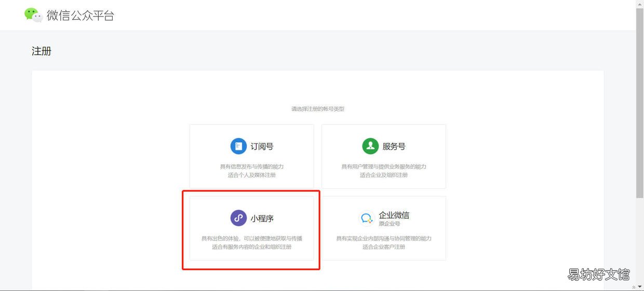The image size is (644, 291).
Task: Choose the 企业微信 account type label
Action: point(394,215)
